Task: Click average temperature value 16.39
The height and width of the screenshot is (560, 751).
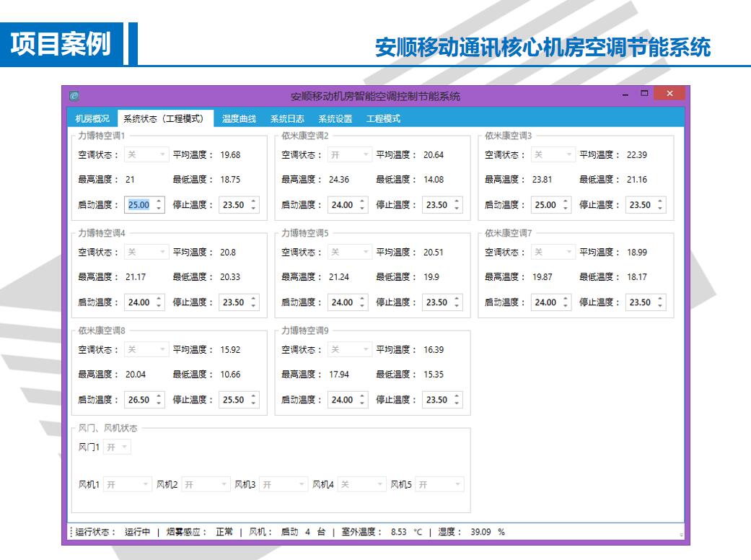Action: tap(434, 350)
